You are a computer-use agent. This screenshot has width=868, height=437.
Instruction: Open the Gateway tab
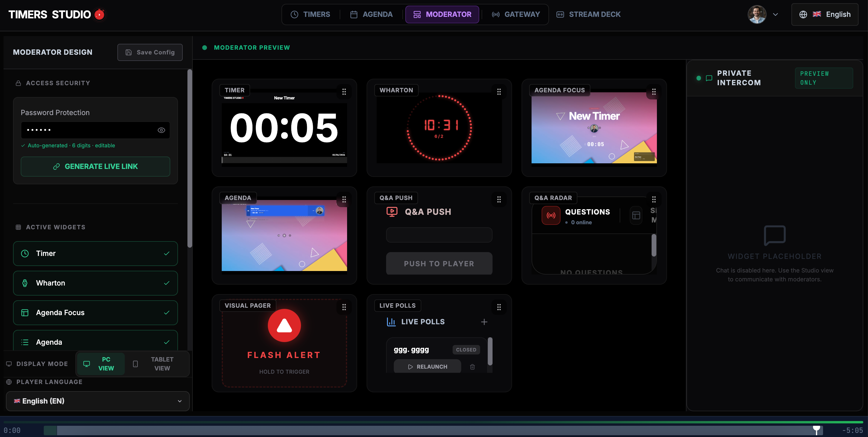point(516,14)
